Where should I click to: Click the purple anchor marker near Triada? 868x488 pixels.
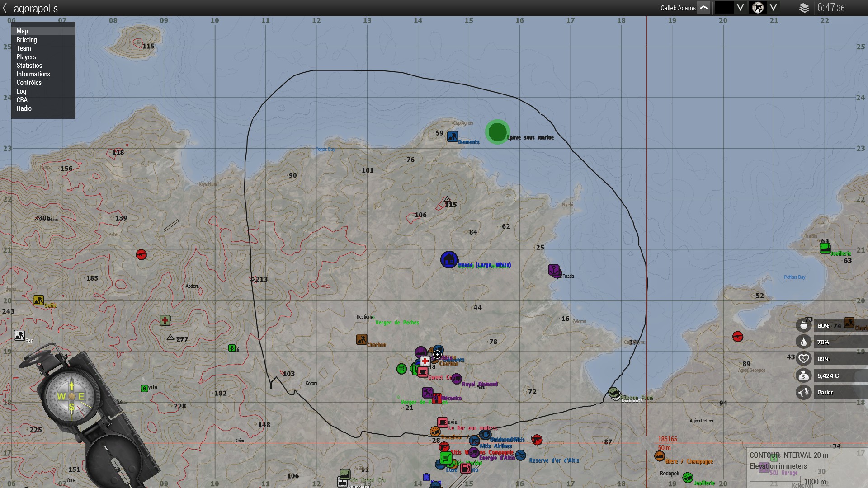(x=554, y=270)
